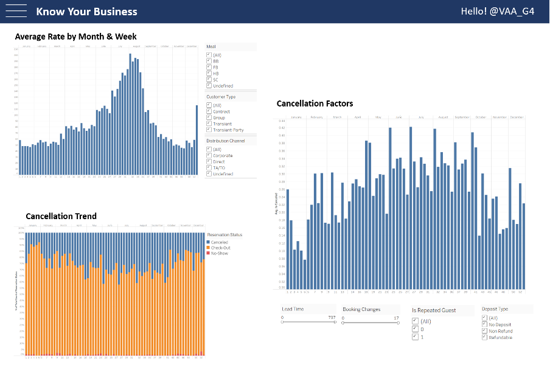Uncheck Contract under Customer Type
550x392 pixels.
tap(209, 111)
